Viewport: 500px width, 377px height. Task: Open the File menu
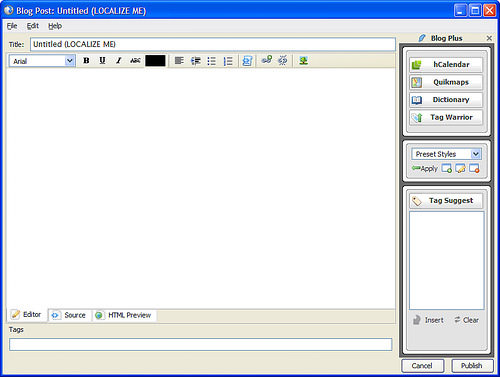(x=12, y=26)
